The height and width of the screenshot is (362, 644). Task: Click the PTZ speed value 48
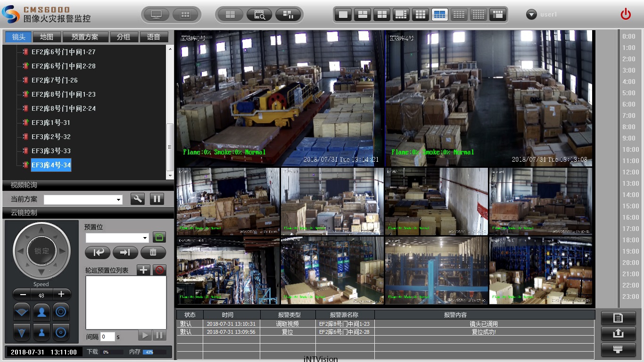click(41, 295)
